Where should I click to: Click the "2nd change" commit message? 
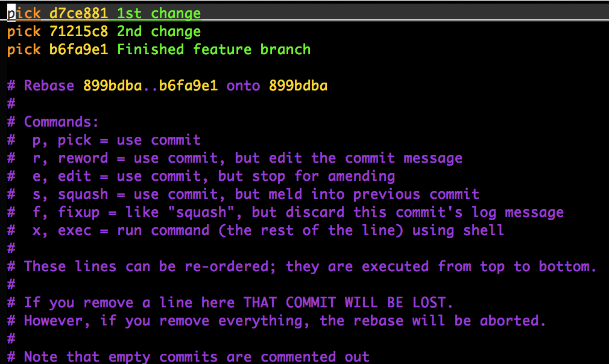click(x=159, y=31)
